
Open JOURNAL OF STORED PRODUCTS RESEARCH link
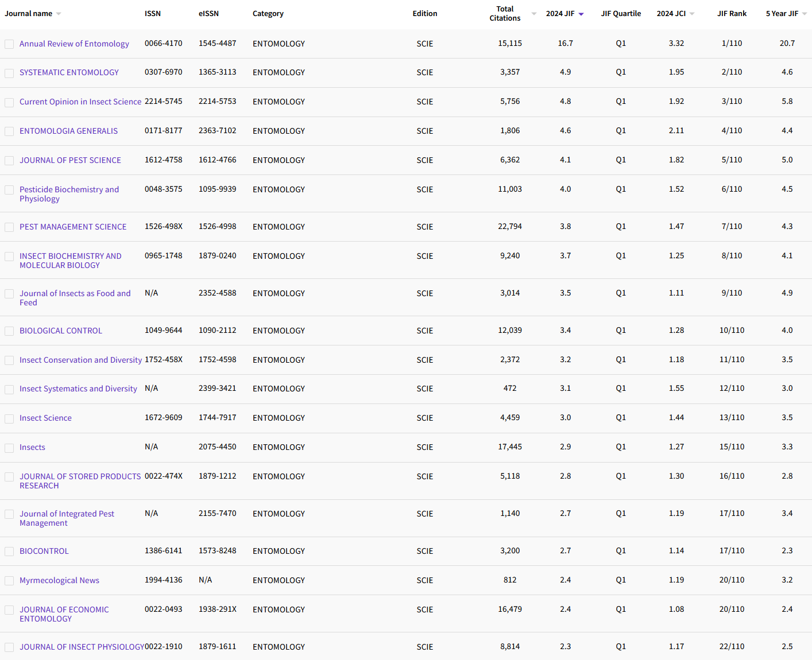[80, 481]
